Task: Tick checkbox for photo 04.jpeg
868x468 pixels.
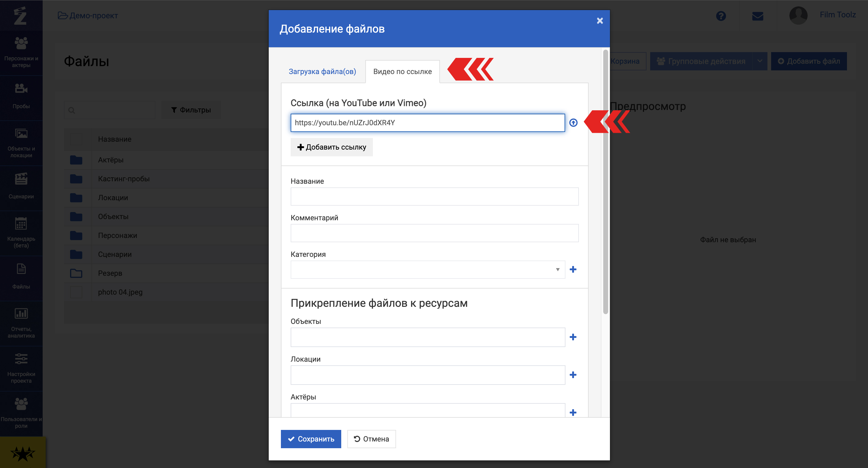Action: pyautogui.click(x=76, y=292)
